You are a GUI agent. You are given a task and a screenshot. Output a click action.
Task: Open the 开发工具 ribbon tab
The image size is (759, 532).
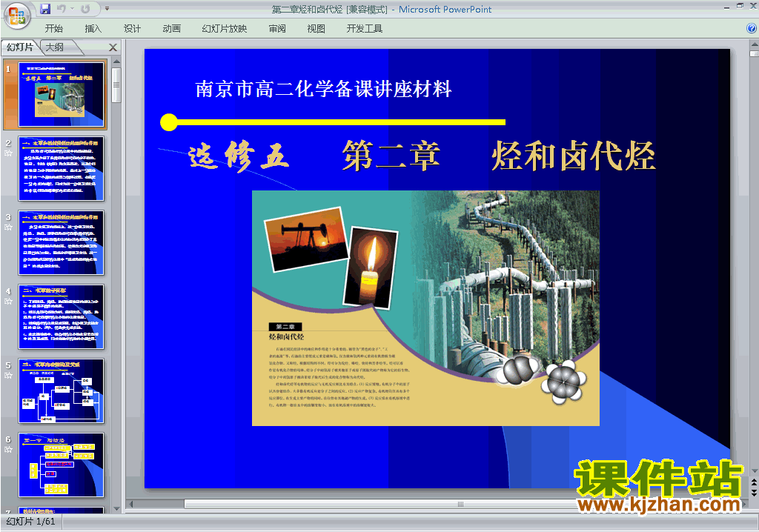(364, 29)
